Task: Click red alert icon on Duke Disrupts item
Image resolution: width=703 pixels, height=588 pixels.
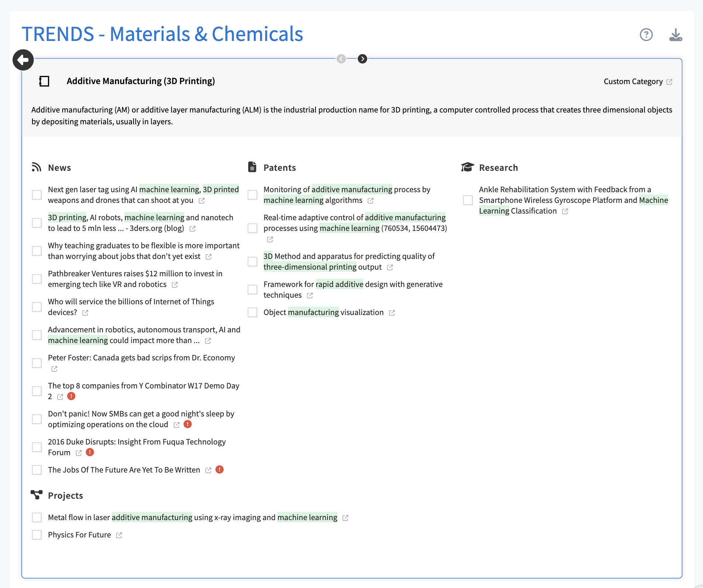Action: pos(90,452)
